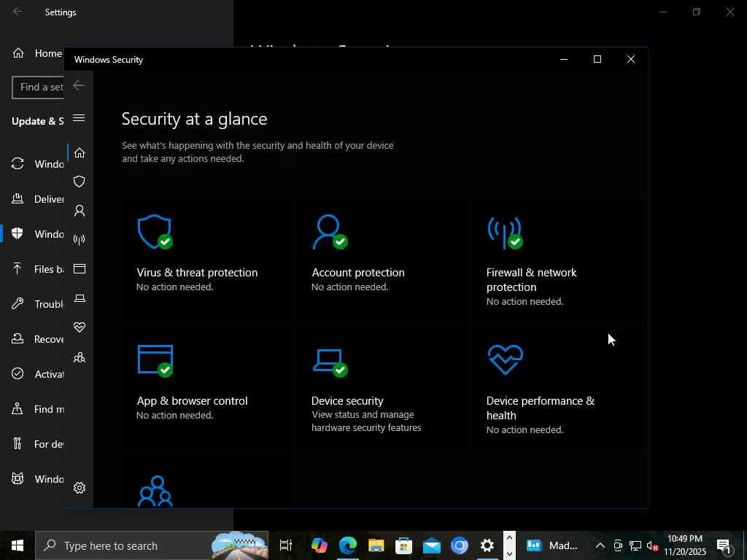Click the taskbar search box

(x=152, y=545)
